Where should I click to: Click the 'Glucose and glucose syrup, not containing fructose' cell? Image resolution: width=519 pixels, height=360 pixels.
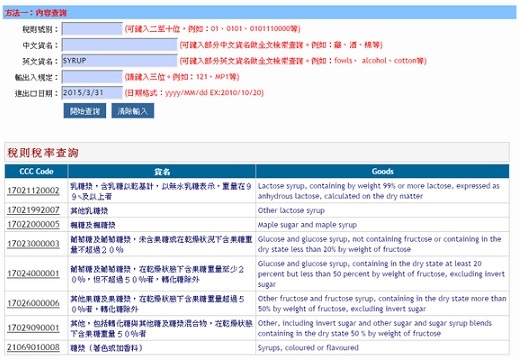click(x=382, y=244)
